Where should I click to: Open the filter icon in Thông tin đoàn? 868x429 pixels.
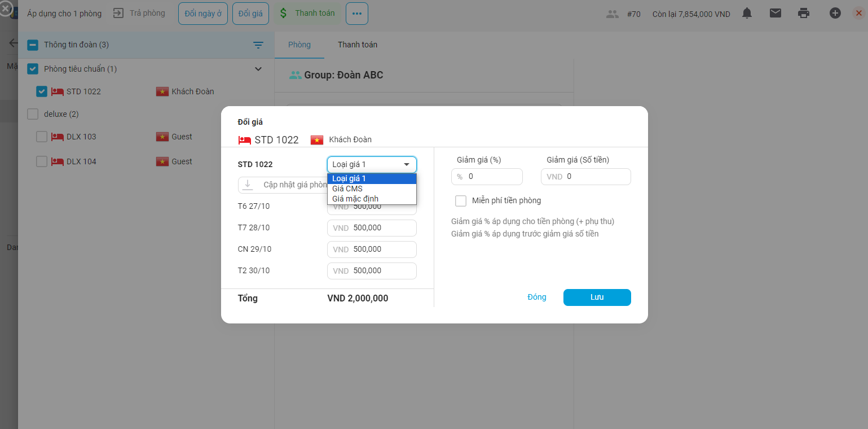coord(258,45)
